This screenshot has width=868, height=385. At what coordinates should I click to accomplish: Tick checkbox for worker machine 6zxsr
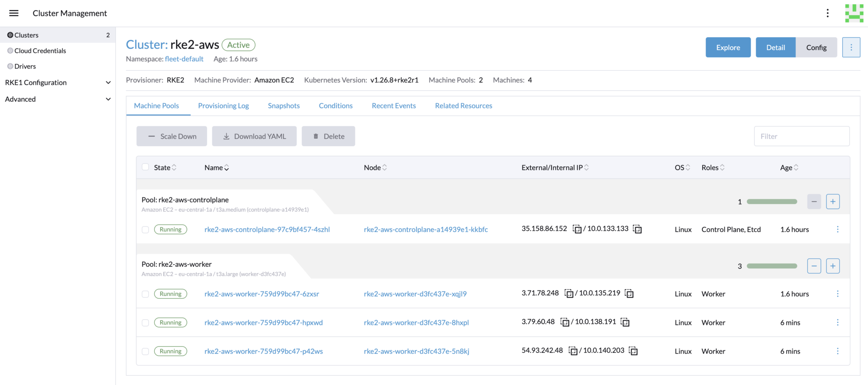point(145,294)
